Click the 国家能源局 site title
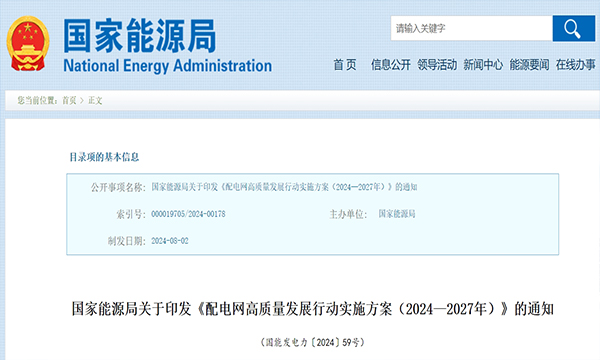 [140, 36]
